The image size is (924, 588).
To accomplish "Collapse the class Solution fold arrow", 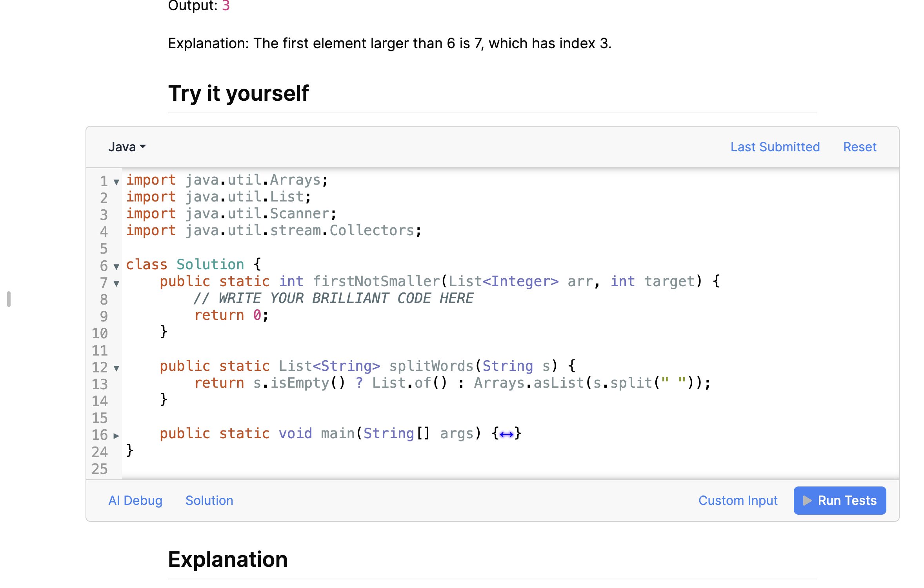I will [116, 266].
